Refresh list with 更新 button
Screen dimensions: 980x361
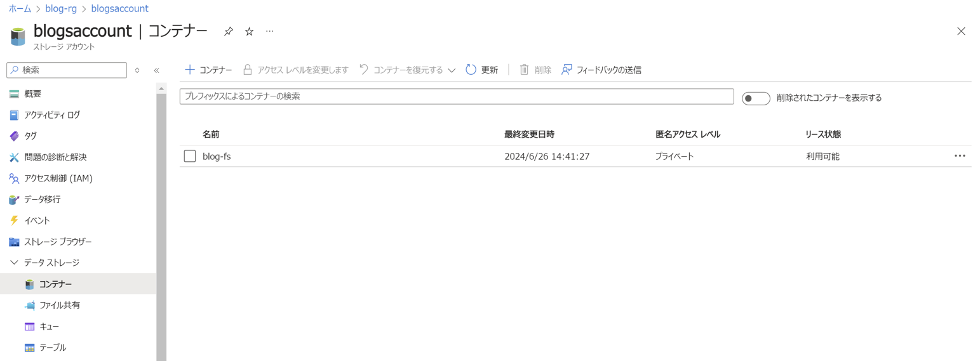482,70
